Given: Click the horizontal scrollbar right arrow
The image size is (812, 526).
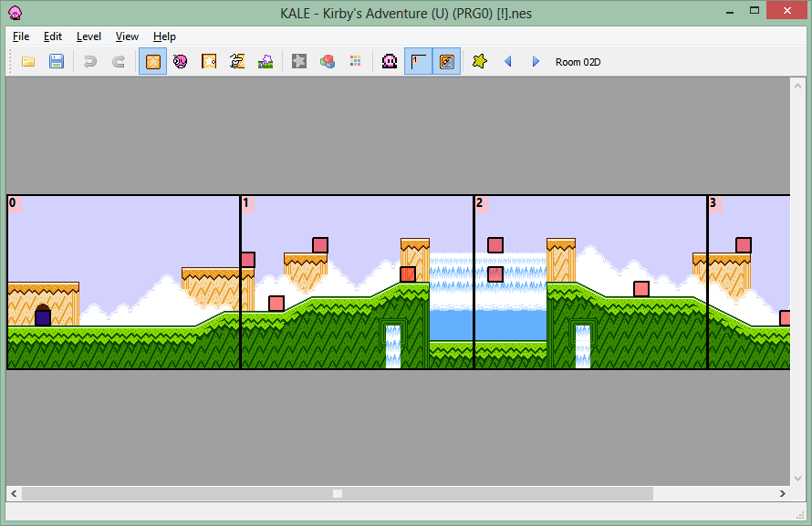Looking at the screenshot, I should point(783,494).
